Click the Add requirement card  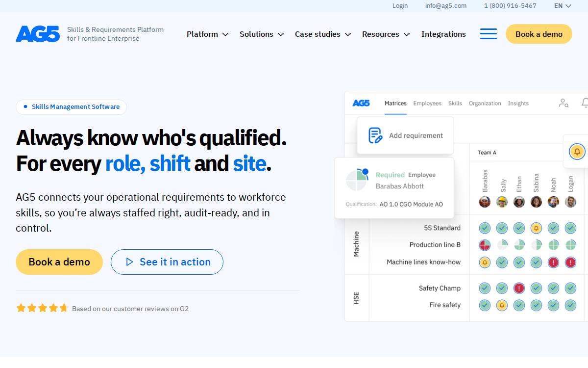click(x=405, y=135)
